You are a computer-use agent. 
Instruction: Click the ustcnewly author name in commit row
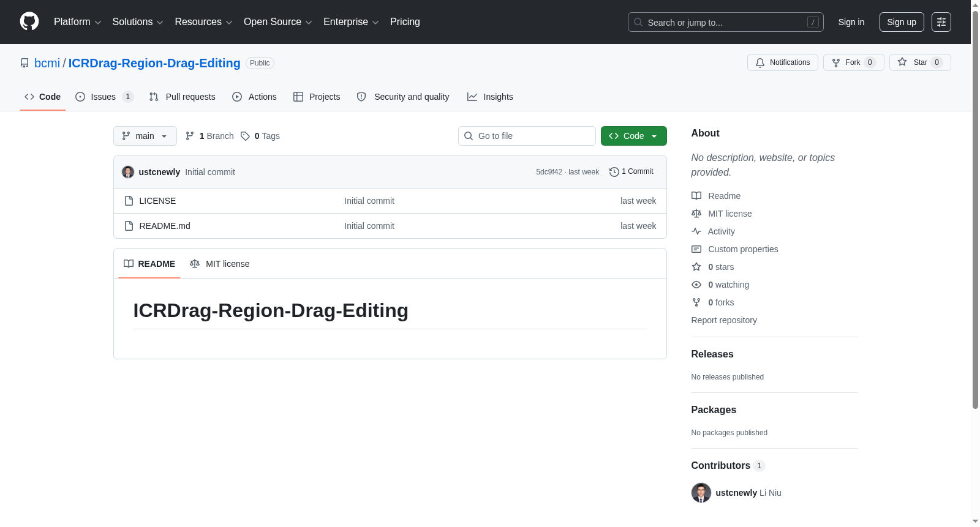[159, 172]
